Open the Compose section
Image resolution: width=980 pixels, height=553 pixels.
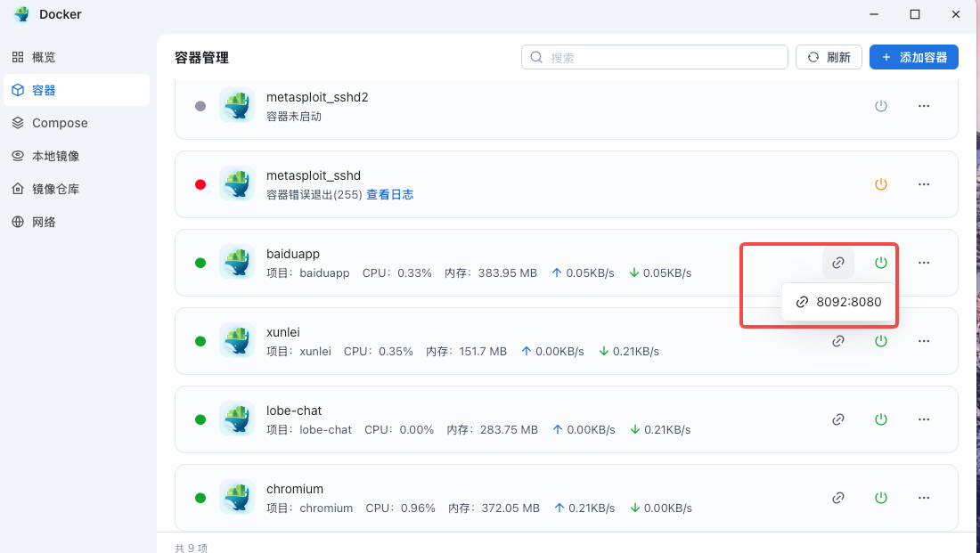[x=77, y=123]
